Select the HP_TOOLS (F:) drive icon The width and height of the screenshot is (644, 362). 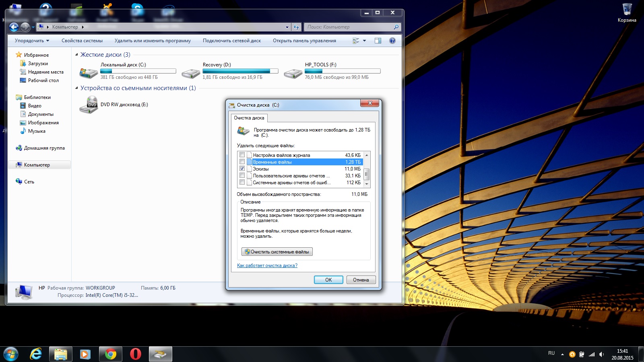pos(293,73)
